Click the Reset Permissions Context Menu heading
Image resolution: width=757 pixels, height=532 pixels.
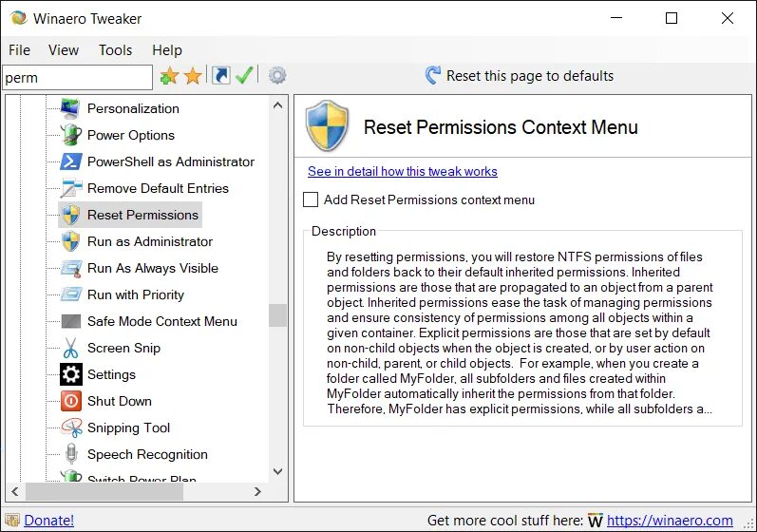click(x=501, y=127)
